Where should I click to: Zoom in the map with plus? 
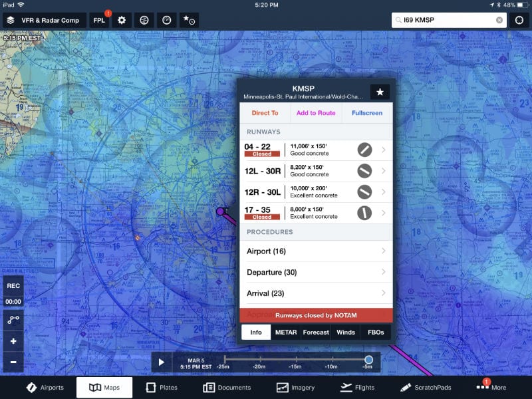click(13, 341)
